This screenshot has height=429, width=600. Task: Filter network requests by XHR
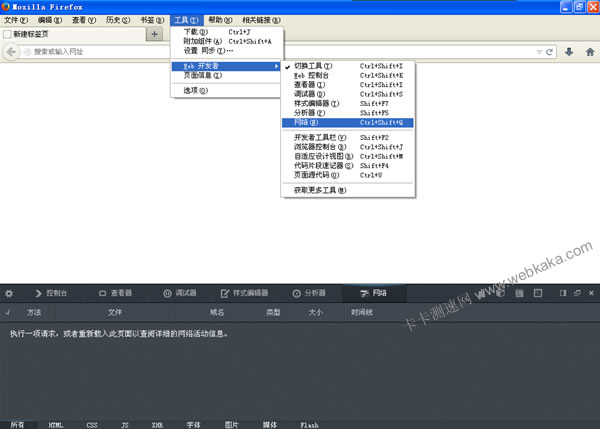pos(157,425)
